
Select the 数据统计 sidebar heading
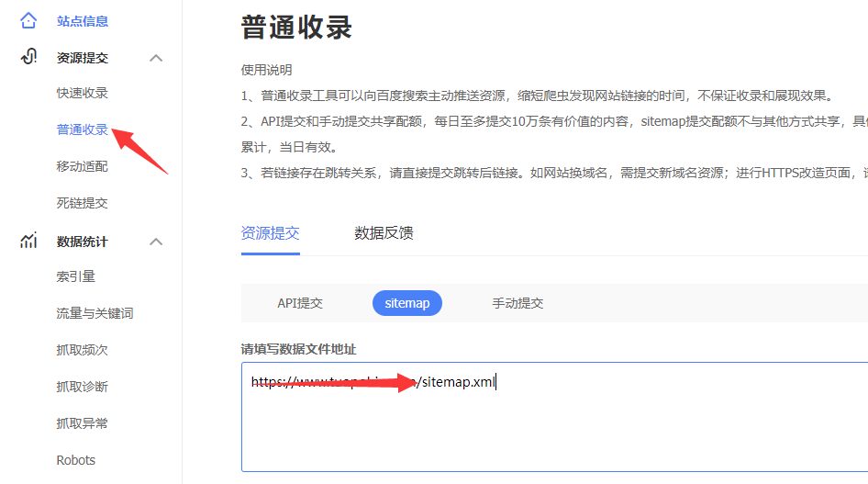(x=82, y=242)
